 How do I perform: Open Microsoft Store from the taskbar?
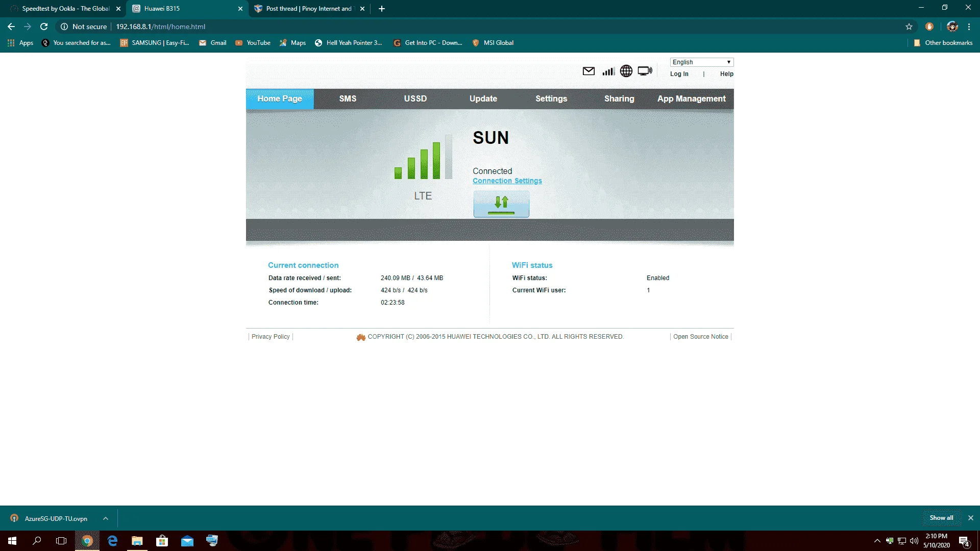click(x=162, y=541)
